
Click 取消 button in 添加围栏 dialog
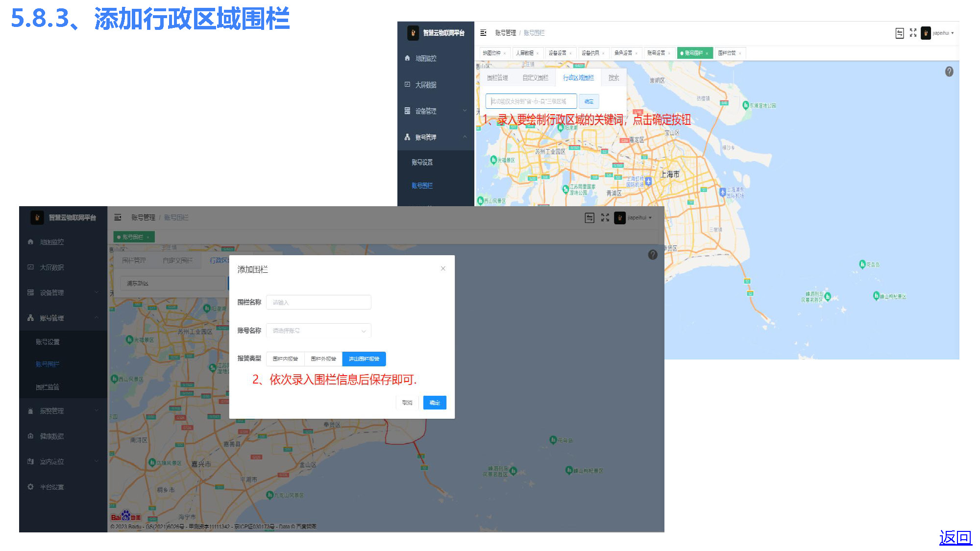(407, 403)
